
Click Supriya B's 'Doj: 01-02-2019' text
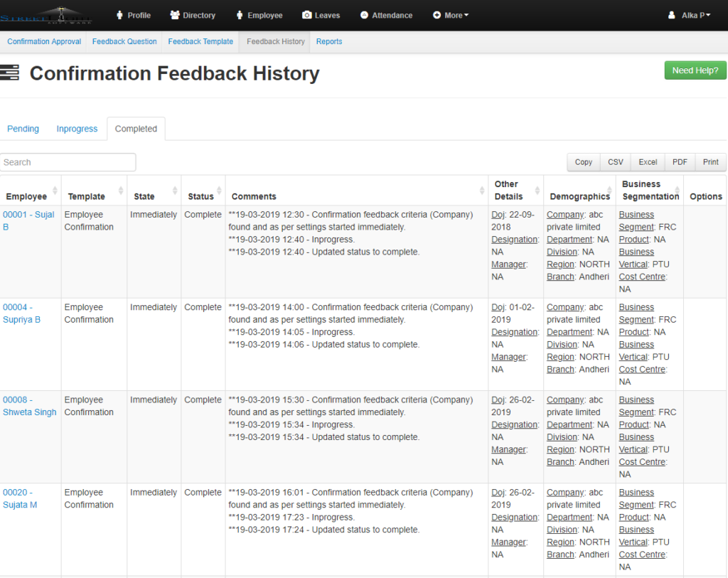513,314
